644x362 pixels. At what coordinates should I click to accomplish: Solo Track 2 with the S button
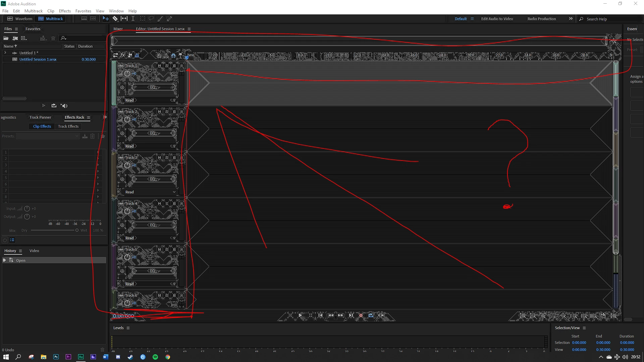tap(167, 112)
